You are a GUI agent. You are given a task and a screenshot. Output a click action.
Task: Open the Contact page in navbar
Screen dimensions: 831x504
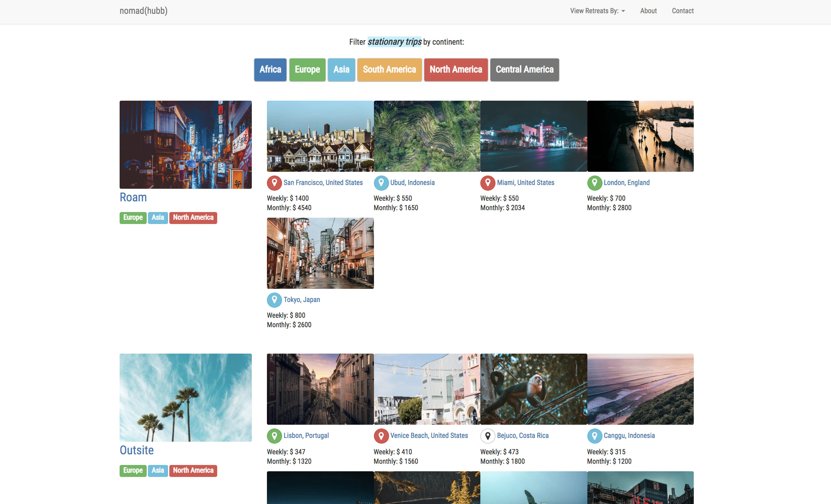[682, 11]
